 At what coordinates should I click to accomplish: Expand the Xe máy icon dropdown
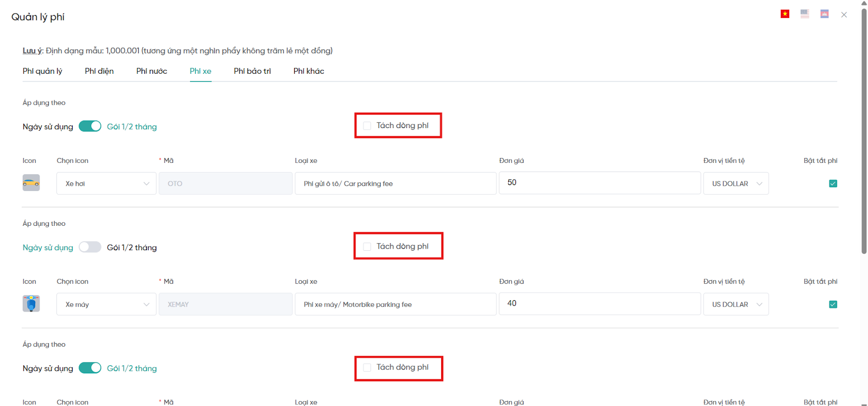point(106,304)
